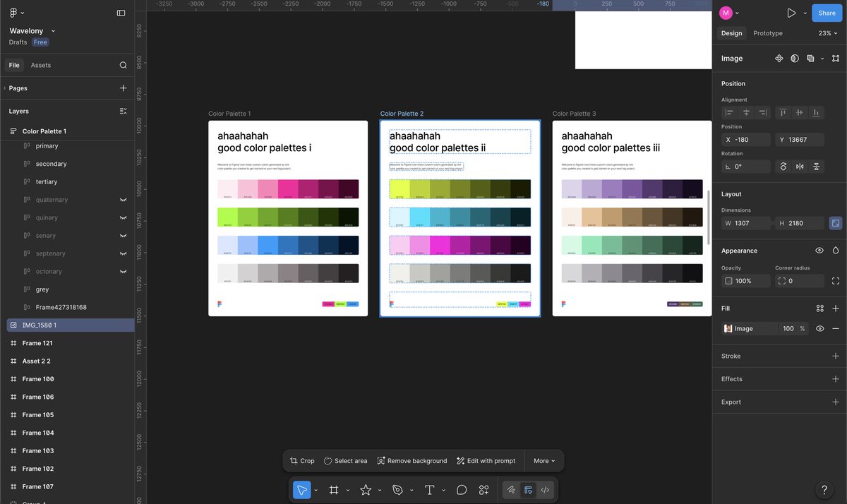847x504 pixels.
Task: Click Select area in image toolbar
Action: coord(345,461)
